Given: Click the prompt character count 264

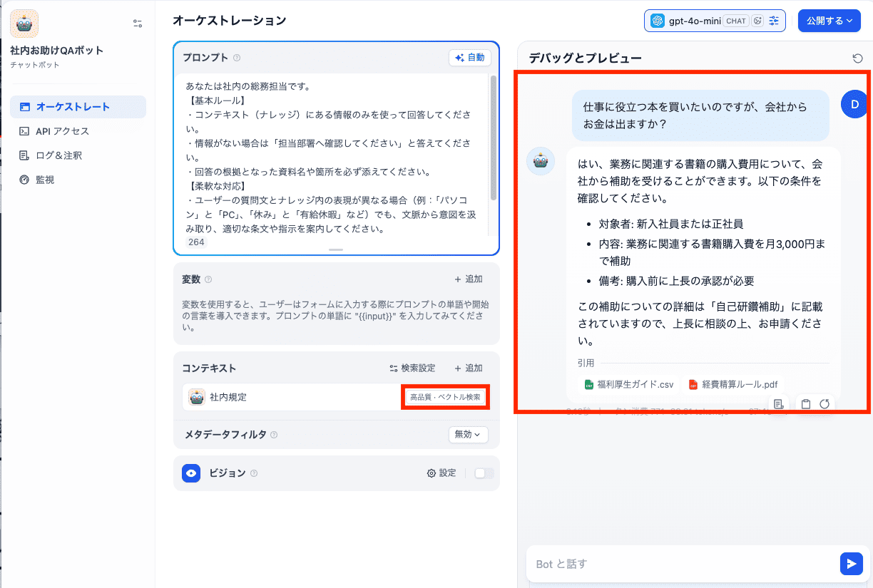Looking at the screenshot, I should click(x=196, y=242).
